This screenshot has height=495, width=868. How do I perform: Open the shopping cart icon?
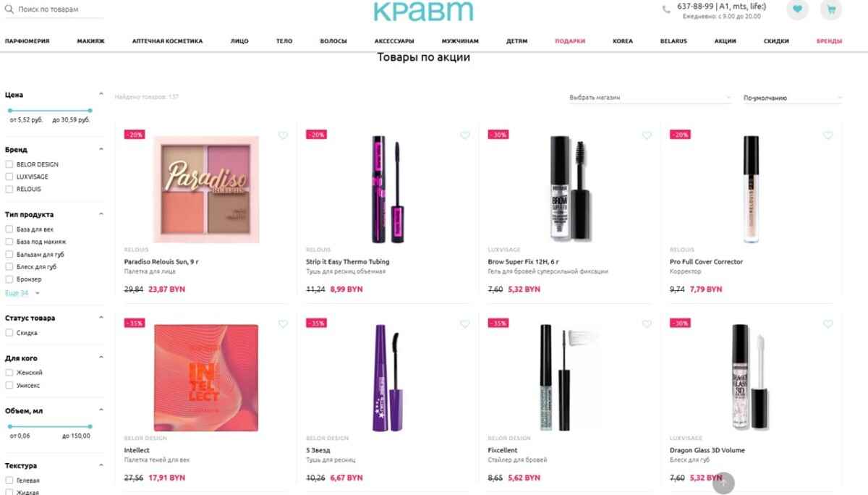point(831,9)
